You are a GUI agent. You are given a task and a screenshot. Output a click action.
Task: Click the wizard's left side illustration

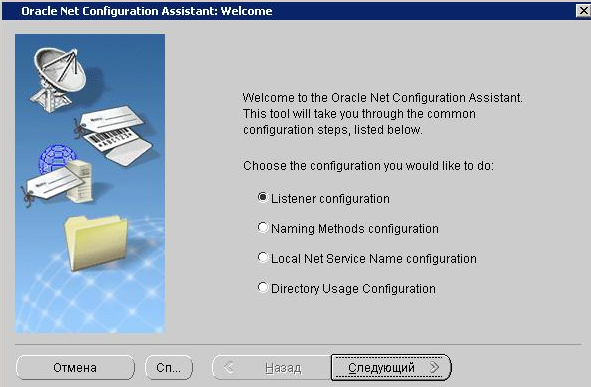[x=90, y=184]
